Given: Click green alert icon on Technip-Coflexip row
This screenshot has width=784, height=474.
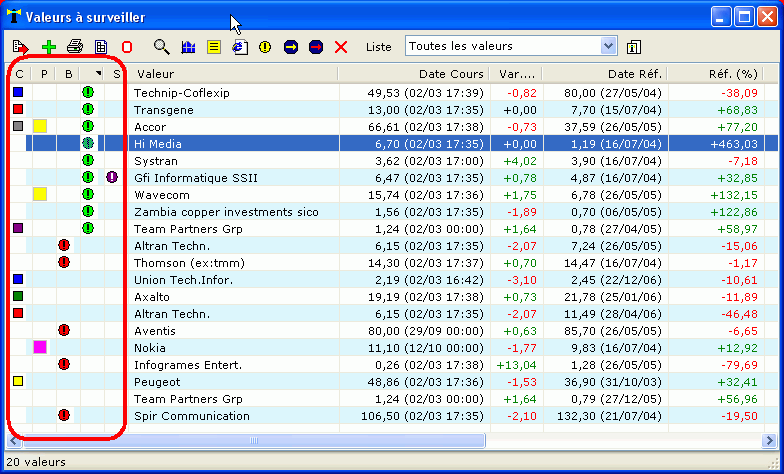Looking at the screenshot, I should 88,92.
